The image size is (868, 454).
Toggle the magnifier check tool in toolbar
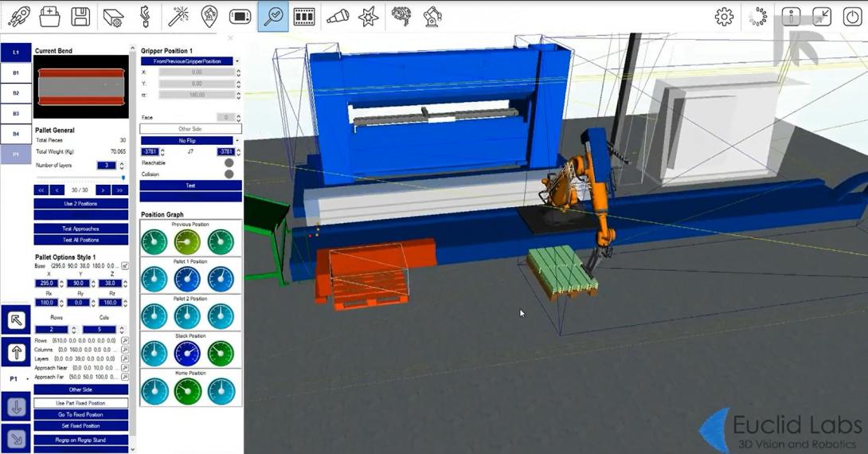pos(273,17)
